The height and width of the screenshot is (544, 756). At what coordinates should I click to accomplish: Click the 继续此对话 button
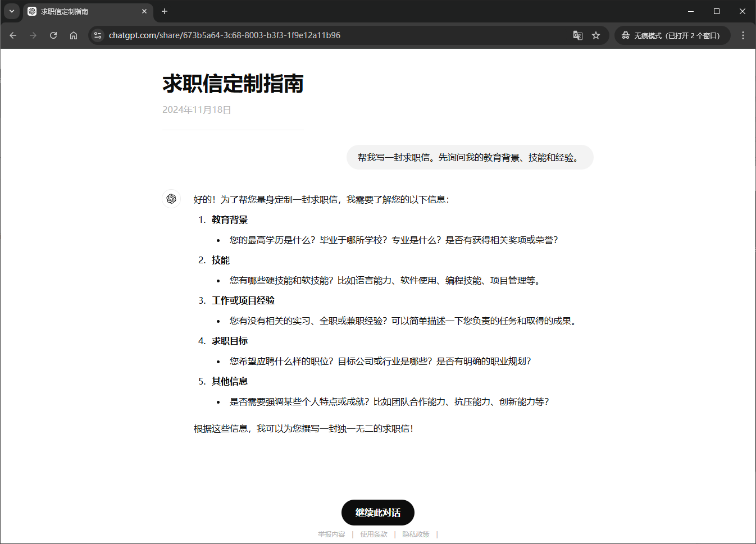377,513
